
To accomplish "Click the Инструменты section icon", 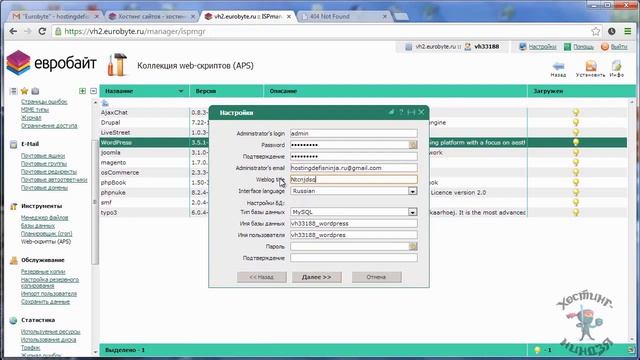I will 13,206.
